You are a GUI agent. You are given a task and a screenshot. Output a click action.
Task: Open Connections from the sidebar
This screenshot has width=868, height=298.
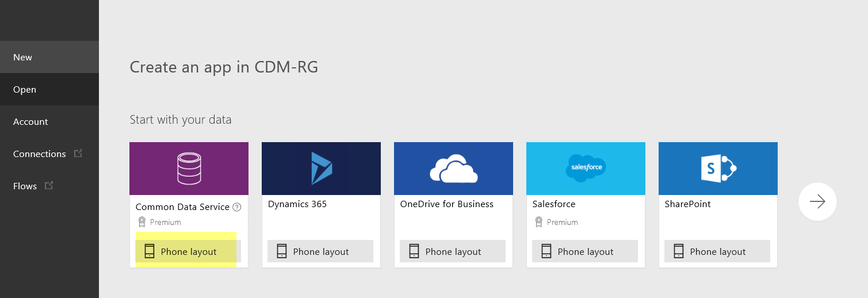point(39,154)
